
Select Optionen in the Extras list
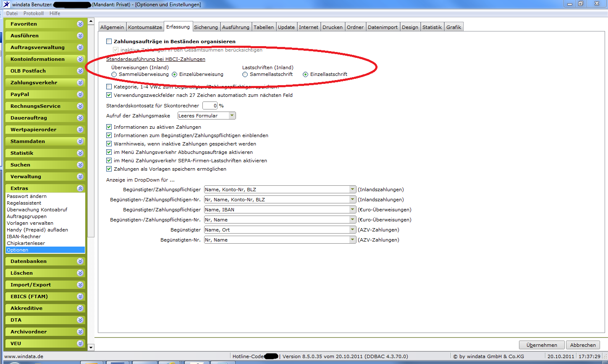[x=45, y=250]
